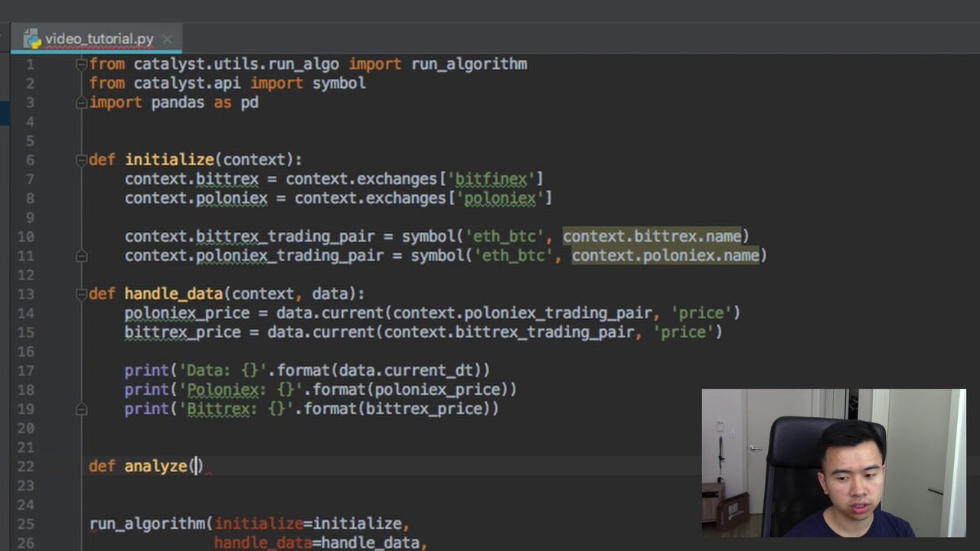
Task: Click the 'Bittrex: {}' string on line 19
Action: [x=237, y=409]
